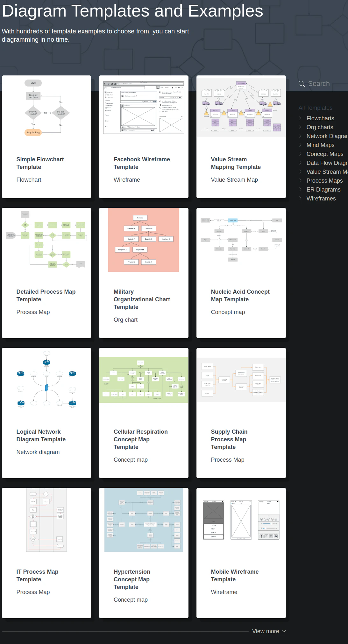Open the Hypertension Concept Map blue preview
Image resolution: width=348 pixels, height=644 pixels.
[144, 520]
